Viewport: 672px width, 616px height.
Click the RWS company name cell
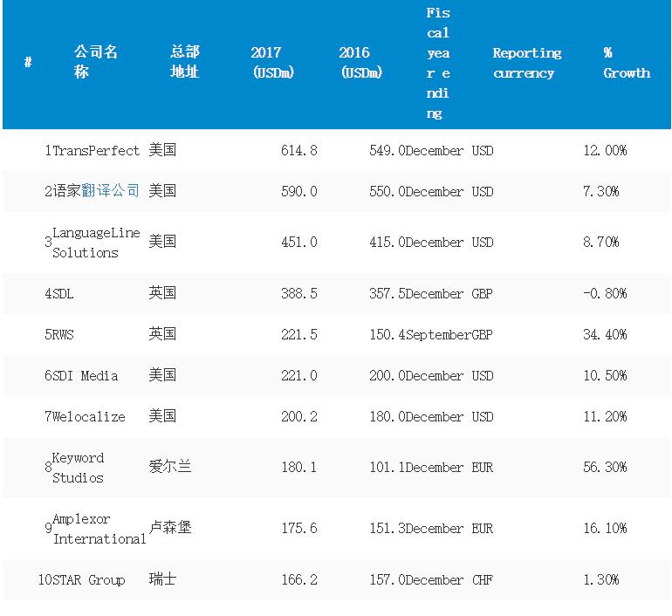pyautogui.click(x=63, y=334)
